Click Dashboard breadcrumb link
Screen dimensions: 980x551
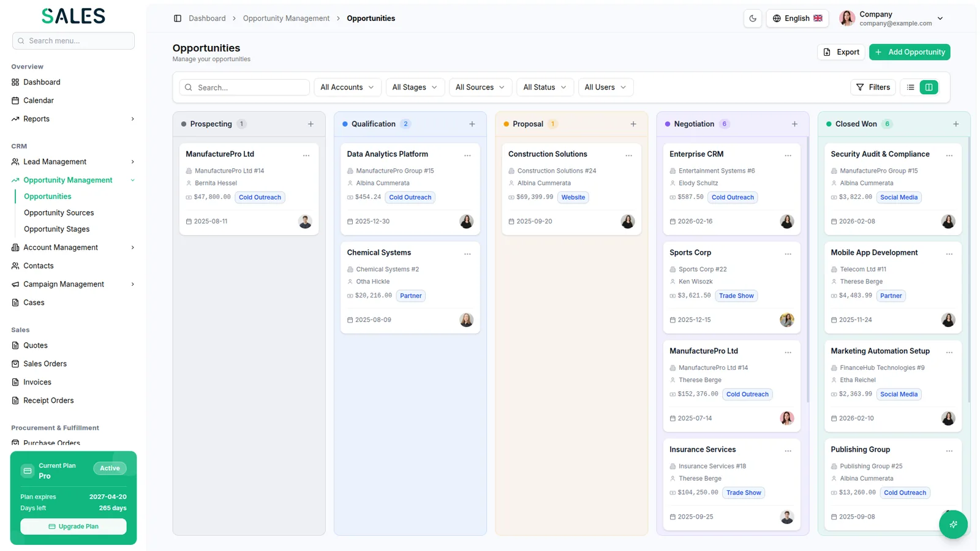click(207, 18)
